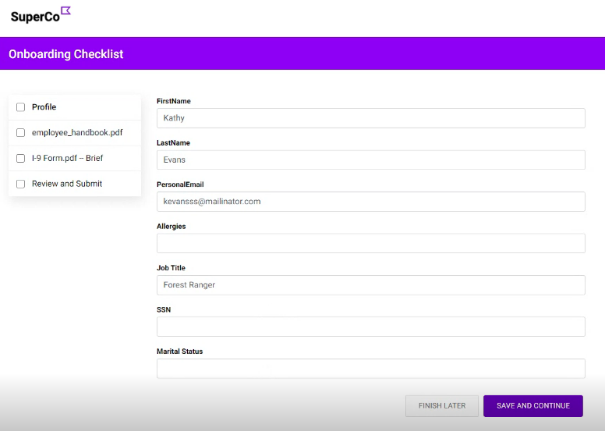Tick the employee_handbook.pdf checkbox

click(20, 132)
